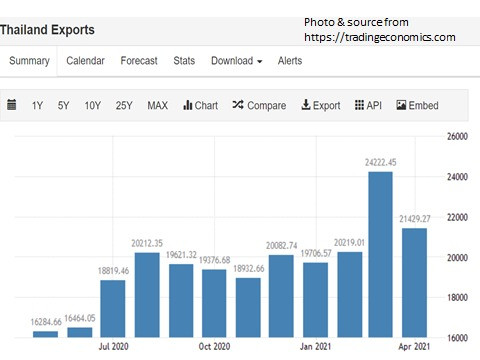Switch to the Summary tab
Image resolution: width=480 pixels, height=360 pixels.
[x=29, y=61]
